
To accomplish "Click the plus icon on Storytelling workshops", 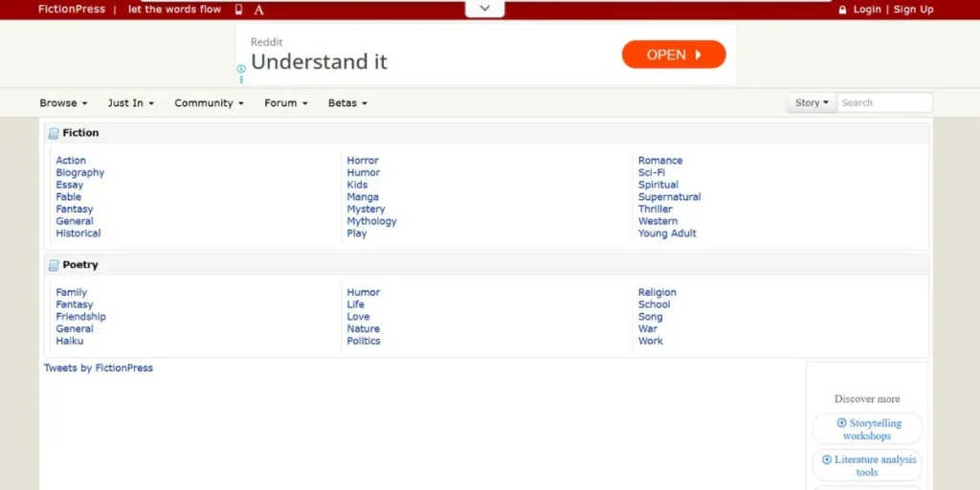I will (x=841, y=423).
